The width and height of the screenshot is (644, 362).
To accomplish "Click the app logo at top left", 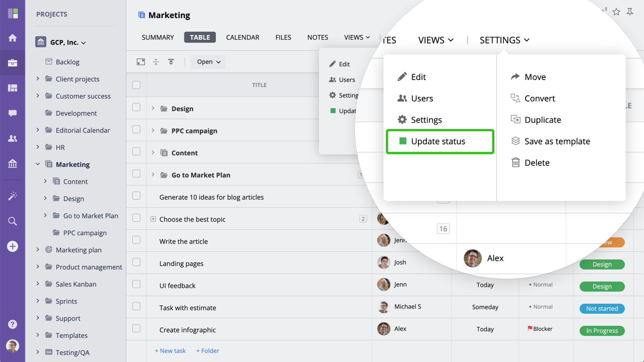I will tap(13, 13).
